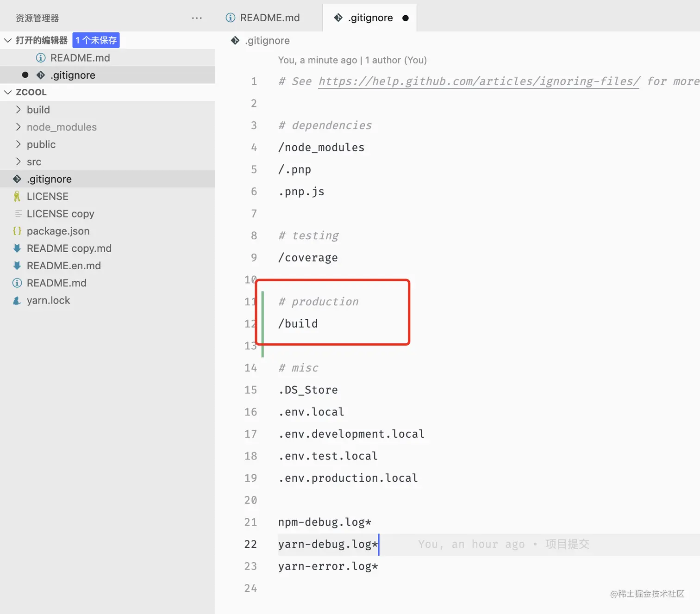This screenshot has height=614, width=700.
Task: Open the explorer more actions ellipsis
Action: pos(197,18)
